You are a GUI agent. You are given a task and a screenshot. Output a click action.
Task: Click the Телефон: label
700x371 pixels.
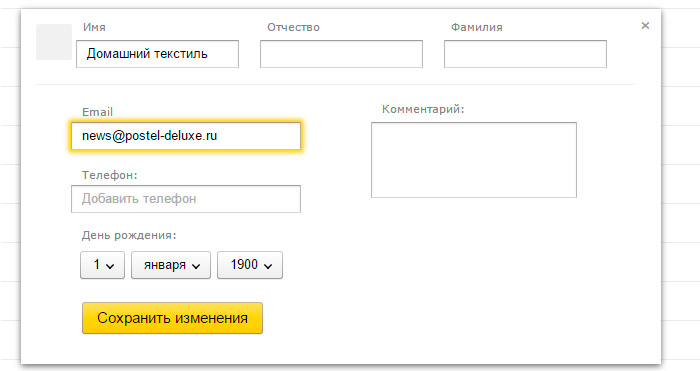[x=109, y=175]
